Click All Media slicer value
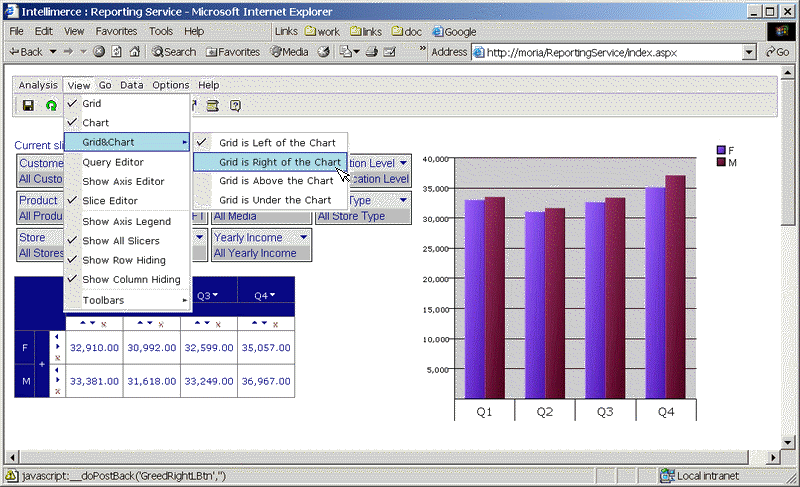This screenshot has height=487, width=800. pos(235,216)
